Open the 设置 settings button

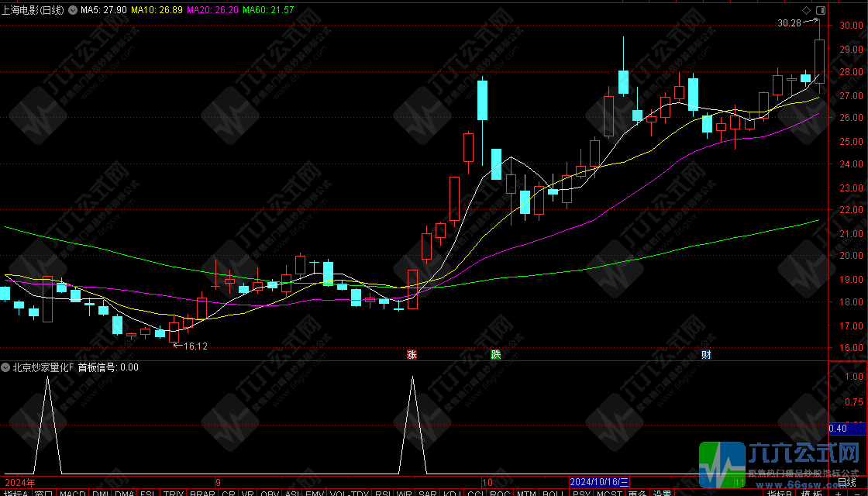tap(661, 493)
